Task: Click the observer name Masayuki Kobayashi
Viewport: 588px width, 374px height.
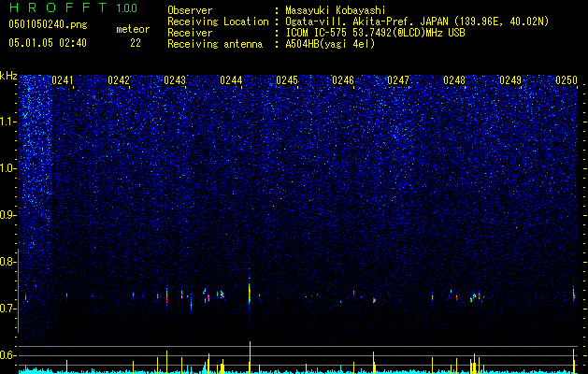Action: click(335, 10)
